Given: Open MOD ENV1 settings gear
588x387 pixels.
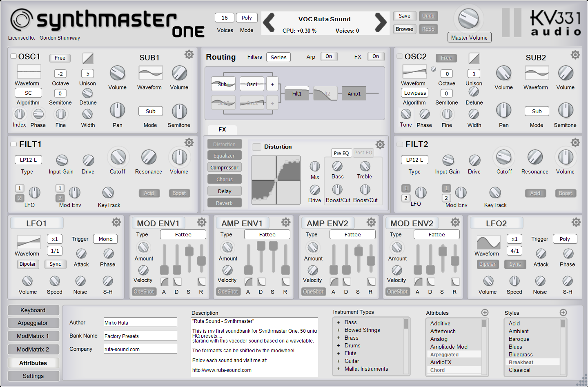Looking at the screenshot, I should pyautogui.click(x=202, y=222).
